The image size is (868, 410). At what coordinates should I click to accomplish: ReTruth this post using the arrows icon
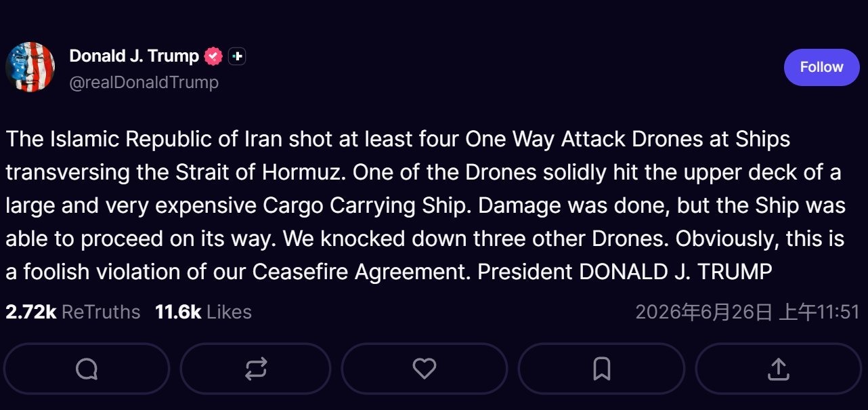[x=255, y=369]
